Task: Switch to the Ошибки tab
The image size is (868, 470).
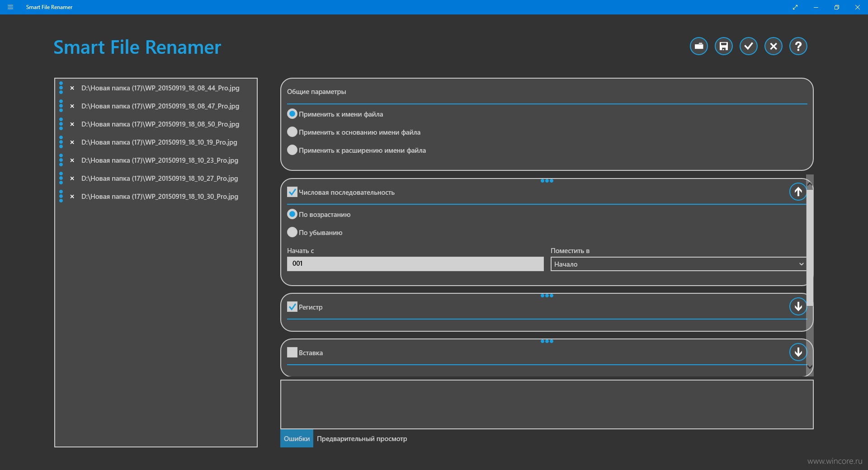Action: 297,439
